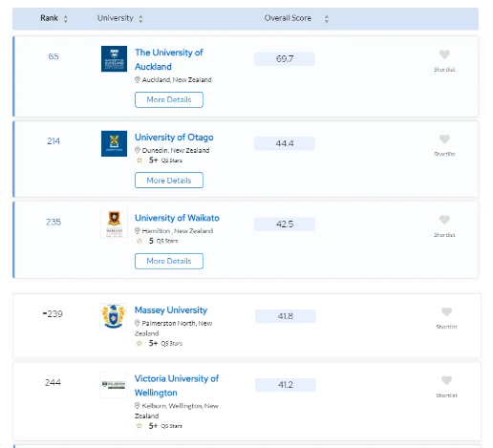
Task: Click the rank number 65
Action: point(54,56)
